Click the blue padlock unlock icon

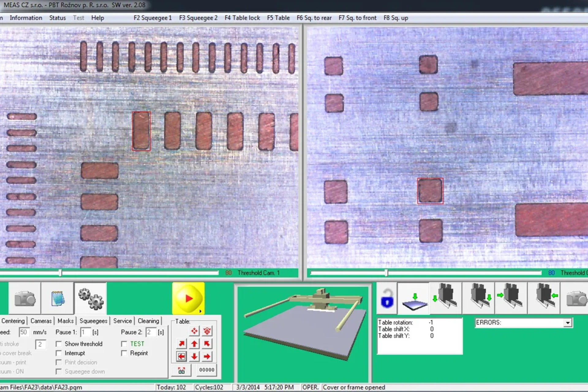point(387,298)
